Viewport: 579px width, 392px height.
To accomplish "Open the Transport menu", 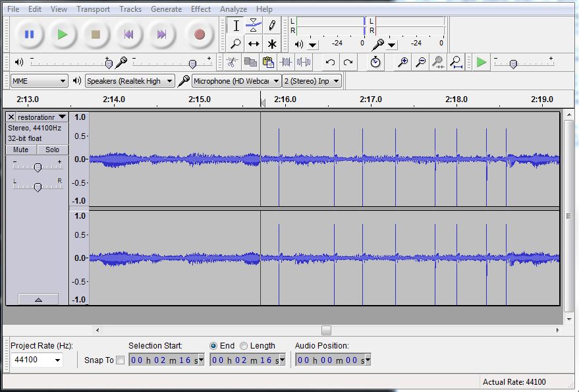I will pos(93,9).
